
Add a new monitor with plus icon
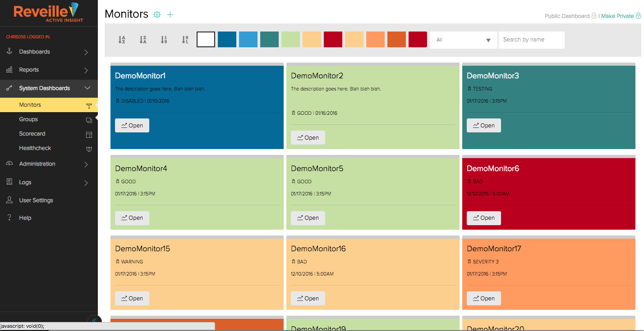(x=170, y=14)
